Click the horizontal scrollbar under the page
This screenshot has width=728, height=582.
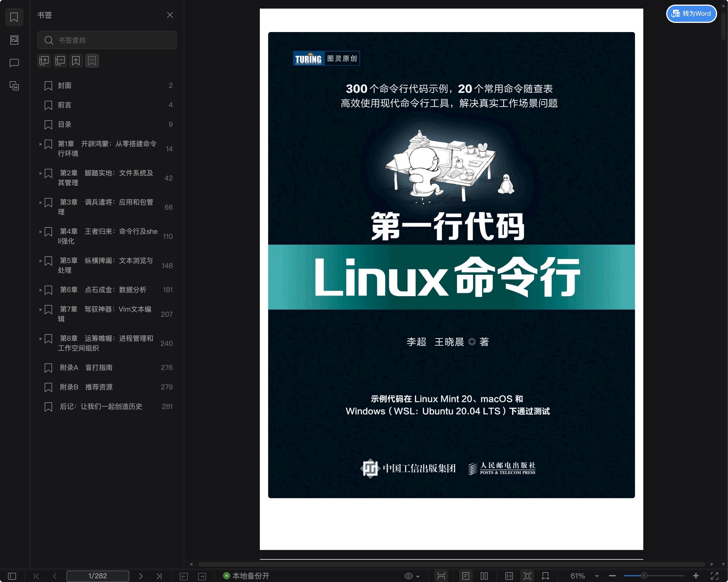(451, 564)
